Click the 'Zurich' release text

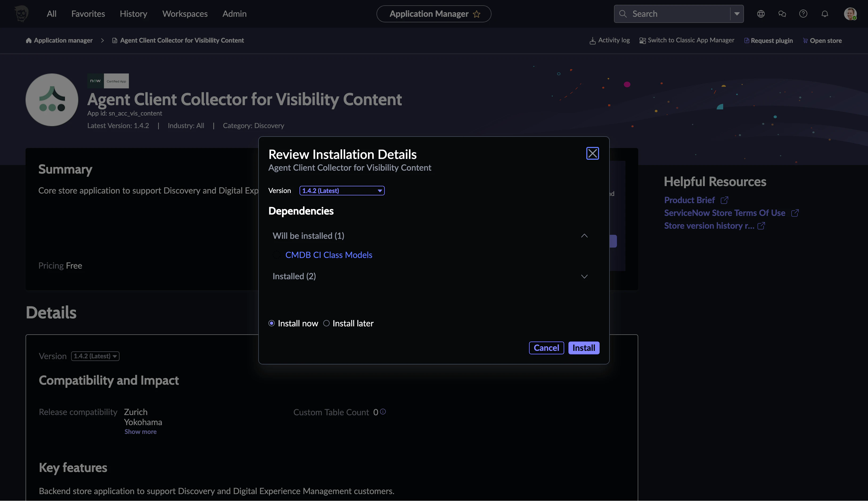click(136, 412)
